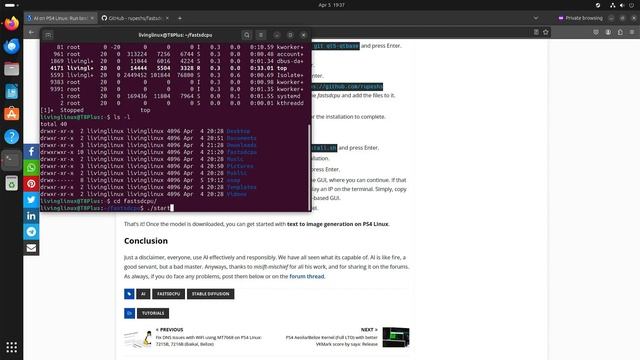Open the Firefox application menu
The image size is (640, 360).
click(632, 32)
